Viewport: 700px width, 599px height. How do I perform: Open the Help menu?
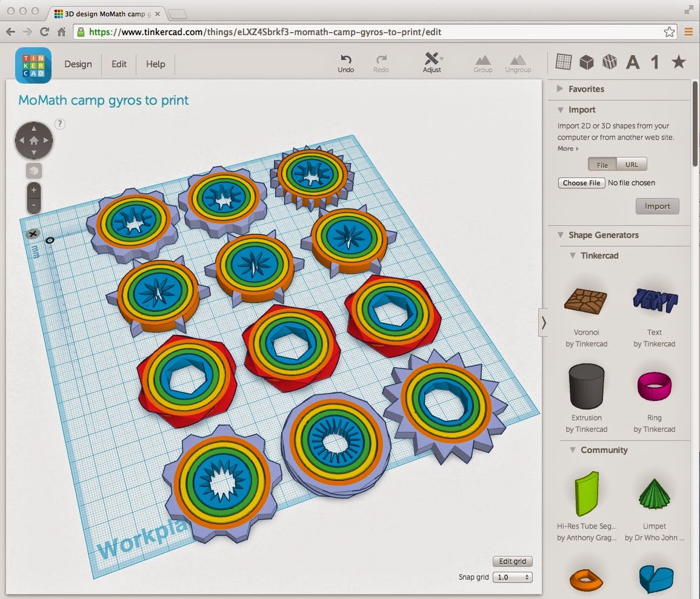pyautogui.click(x=155, y=64)
